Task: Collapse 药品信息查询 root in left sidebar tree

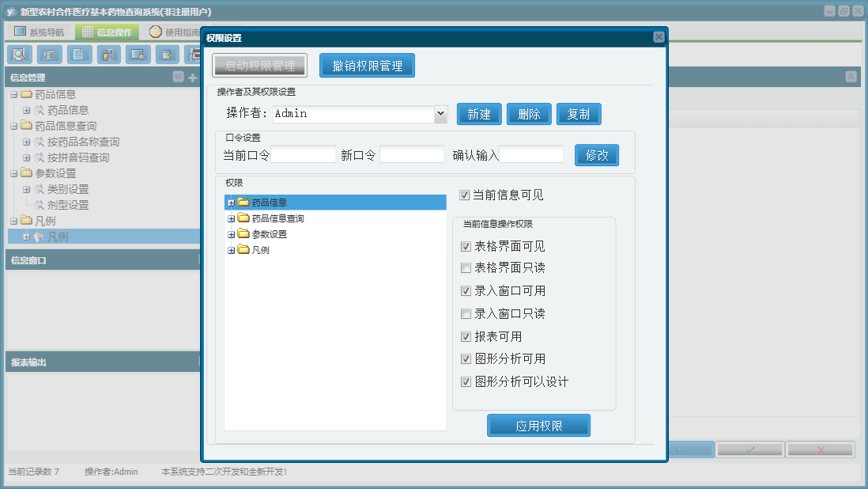Action: (x=14, y=127)
